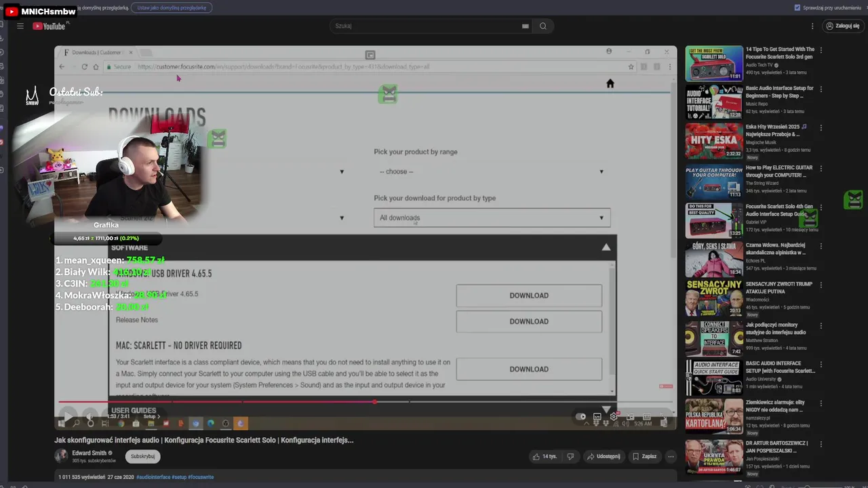The height and width of the screenshot is (488, 868).
Task: Open '14 Tips To Get Started' thumbnail
Action: point(714,64)
